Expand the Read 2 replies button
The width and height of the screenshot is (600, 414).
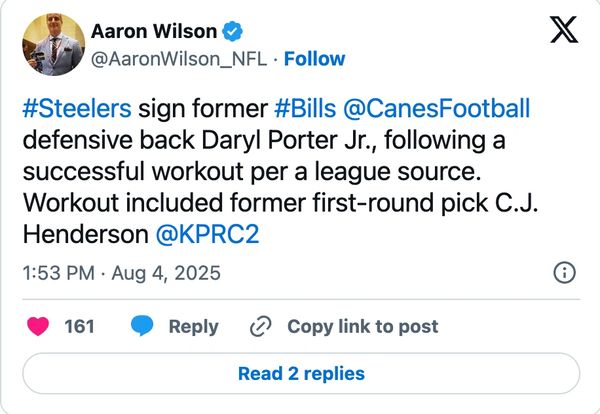point(300,374)
